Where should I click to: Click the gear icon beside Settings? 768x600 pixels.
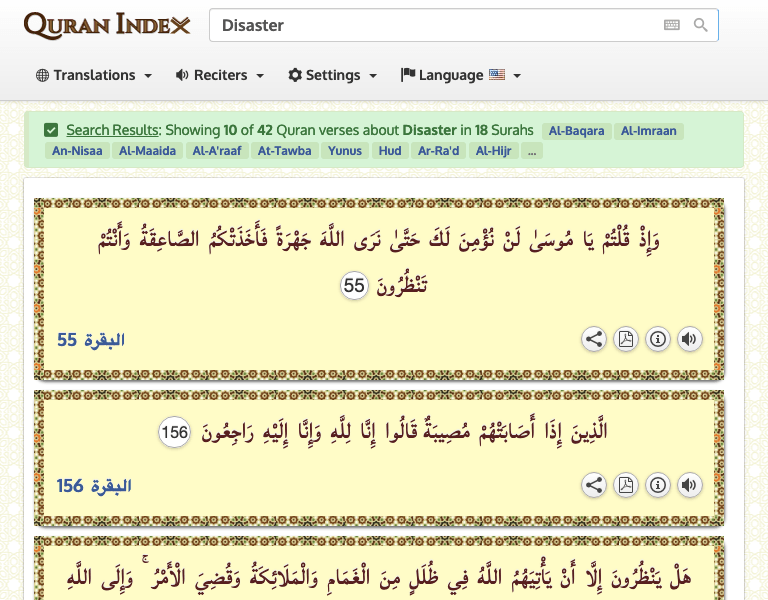(x=295, y=75)
